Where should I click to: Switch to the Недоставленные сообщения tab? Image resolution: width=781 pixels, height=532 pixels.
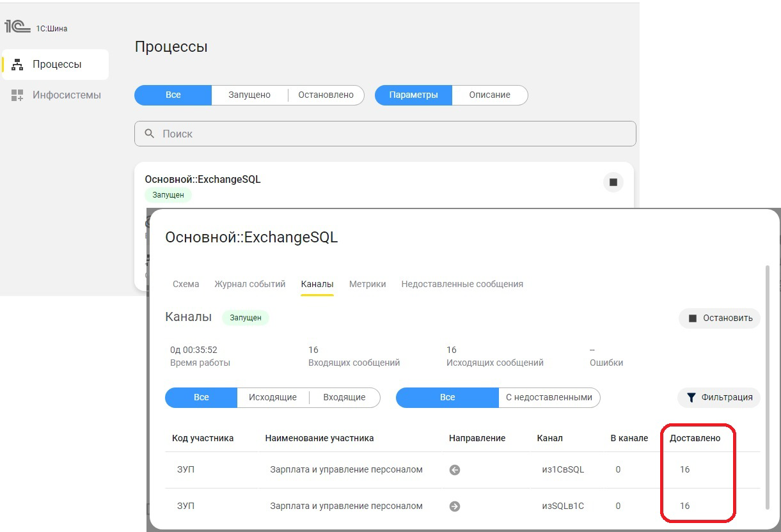tap(462, 284)
